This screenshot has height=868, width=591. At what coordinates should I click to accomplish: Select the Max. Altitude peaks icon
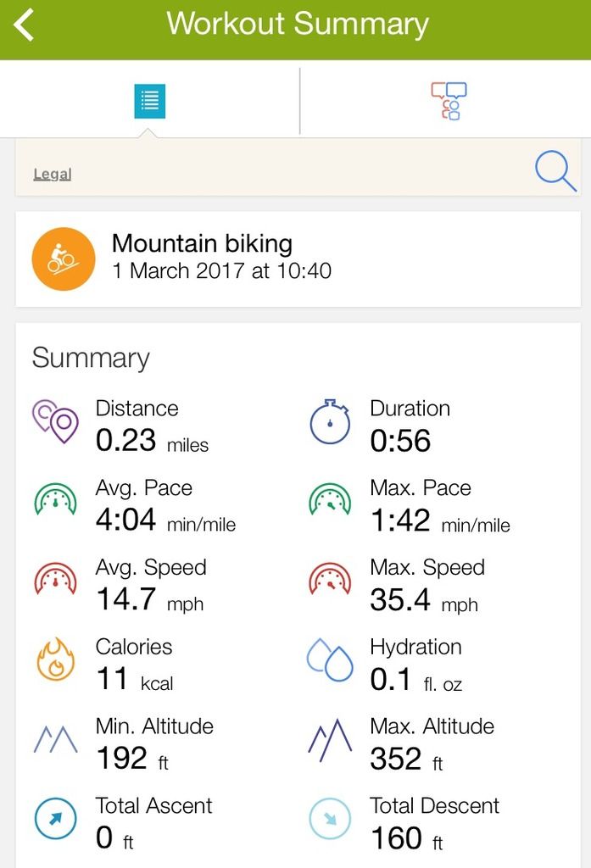click(330, 739)
